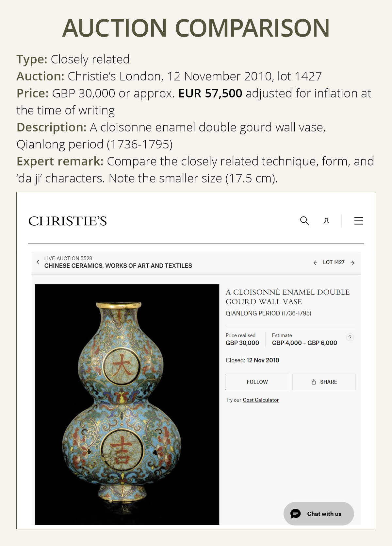This screenshot has height=546, width=392.
Task: Click the share icon beside SHARE
Action: click(x=314, y=382)
